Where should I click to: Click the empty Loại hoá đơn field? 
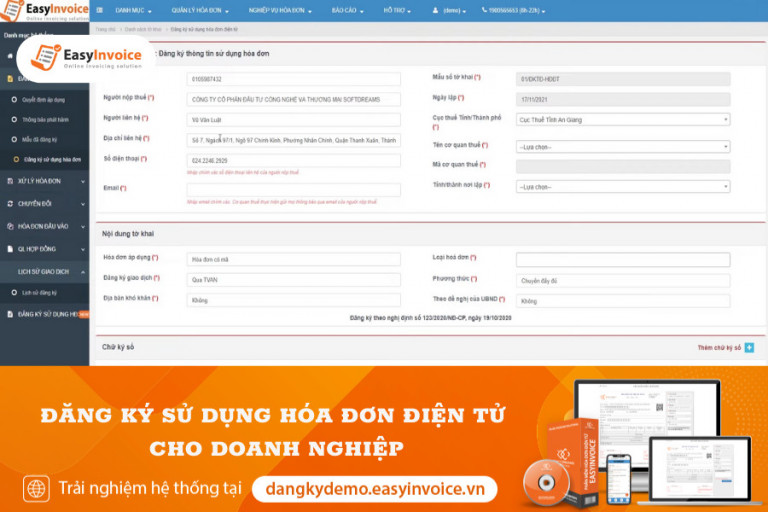tap(623, 260)
